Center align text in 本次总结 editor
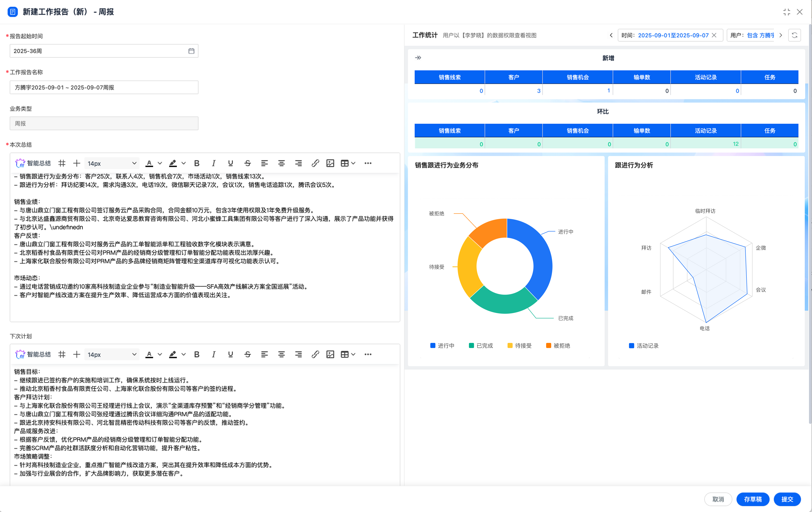The width and height of the screenshot is (812, 512). (x=281, y=163)
